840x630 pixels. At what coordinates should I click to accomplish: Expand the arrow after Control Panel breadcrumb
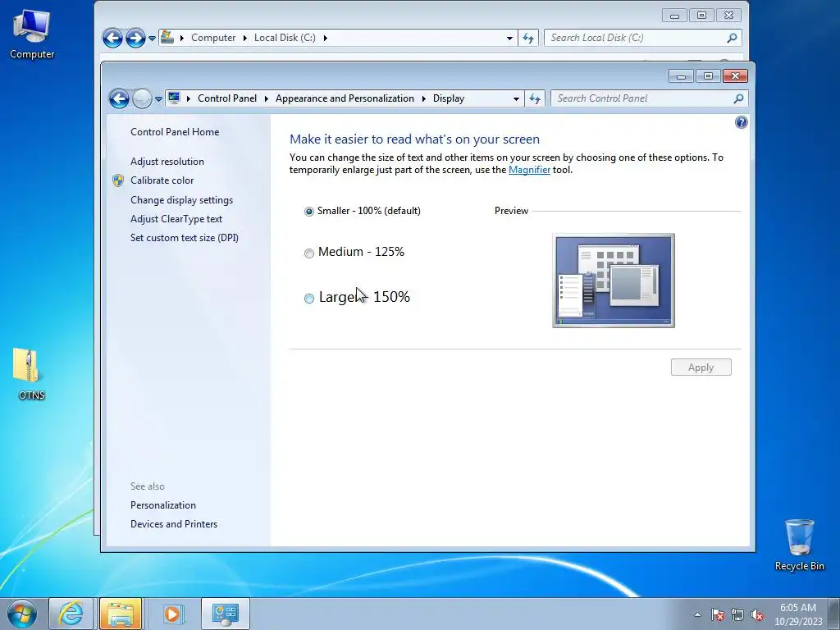click(x=267, y=98)
